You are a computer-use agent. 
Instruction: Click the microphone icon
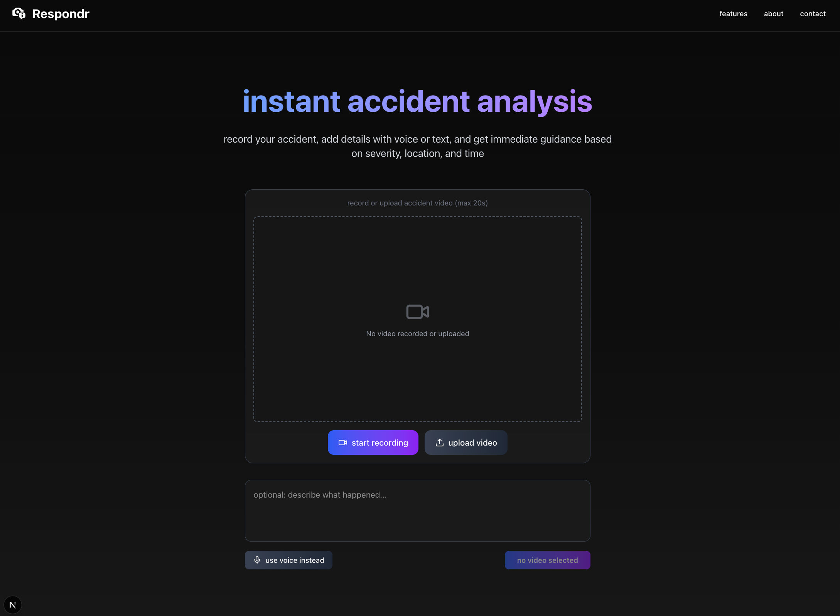257,560
